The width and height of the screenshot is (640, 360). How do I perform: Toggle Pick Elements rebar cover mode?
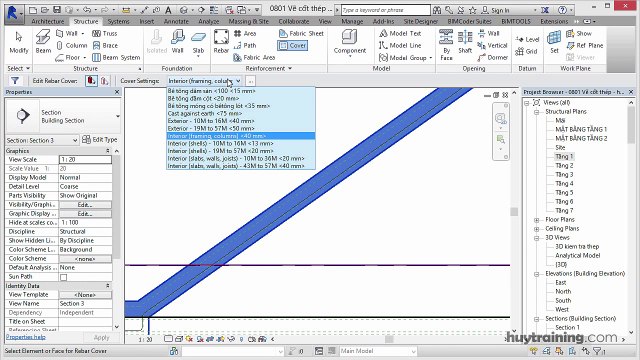coord(91,81)
